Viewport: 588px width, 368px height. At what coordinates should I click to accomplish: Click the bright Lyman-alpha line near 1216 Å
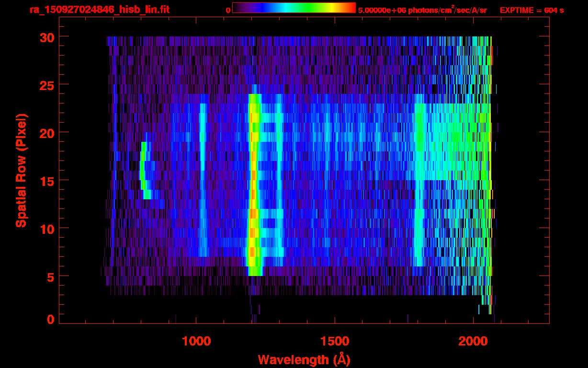coord(254,184)
